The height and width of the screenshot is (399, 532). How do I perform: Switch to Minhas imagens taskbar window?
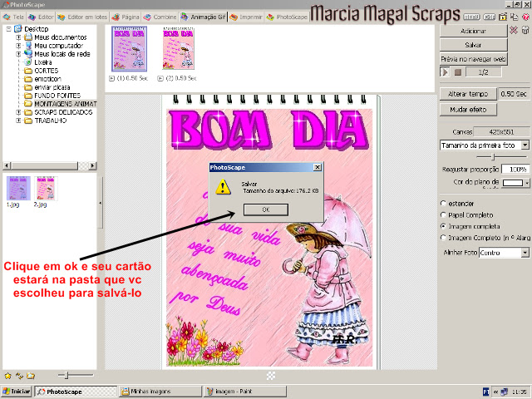coord(160,392)
